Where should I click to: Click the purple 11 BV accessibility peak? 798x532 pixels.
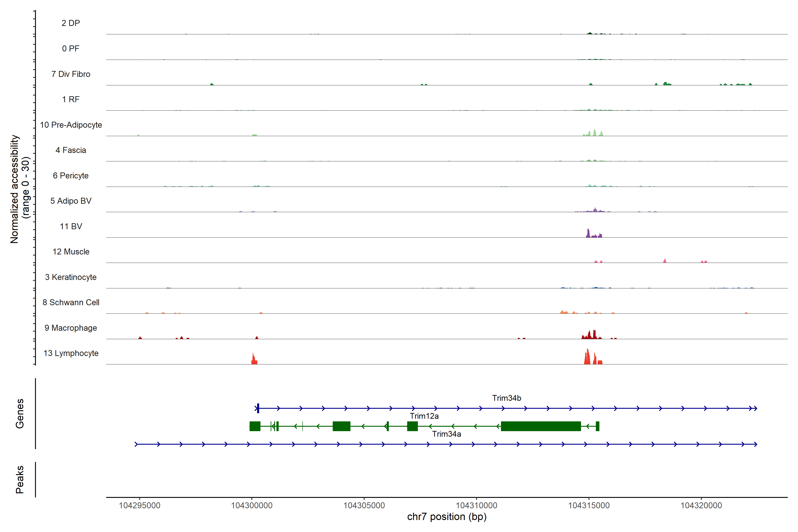point(588,233)
